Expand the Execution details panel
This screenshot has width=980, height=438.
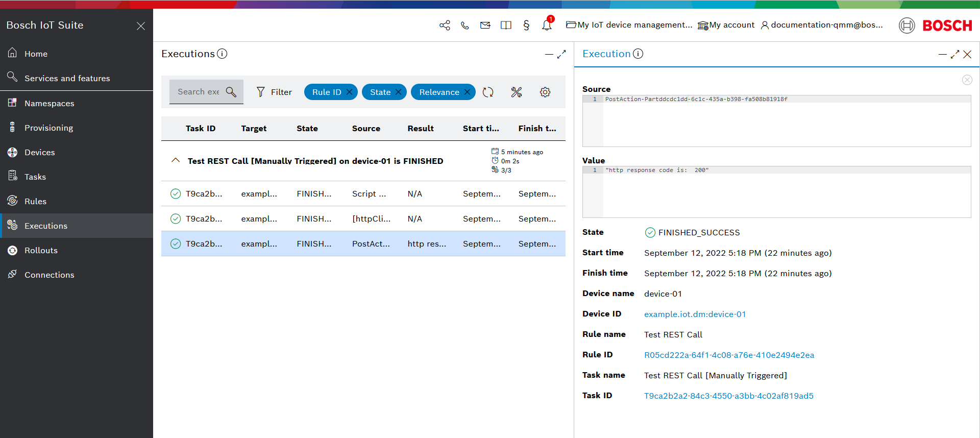(955, 54)
